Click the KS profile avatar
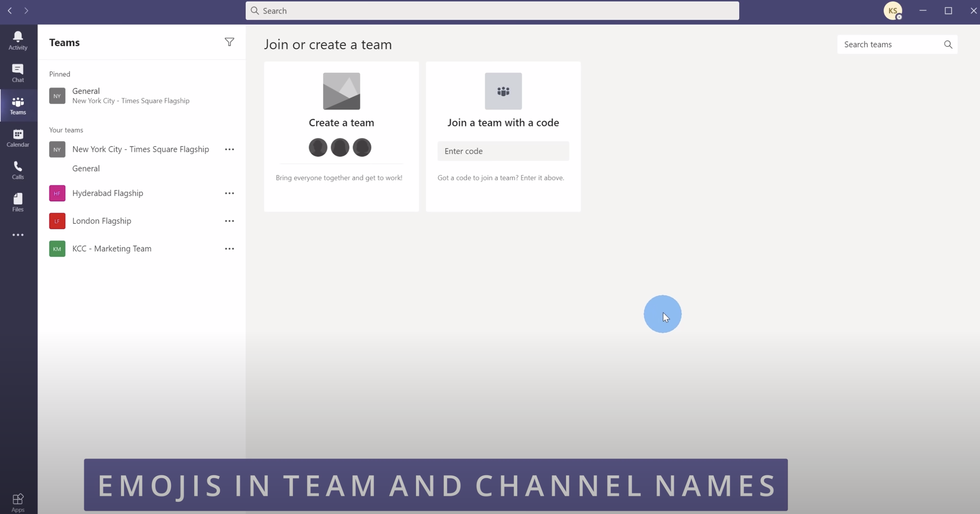This screenshot has height=514, width=980. pos(894,11)
